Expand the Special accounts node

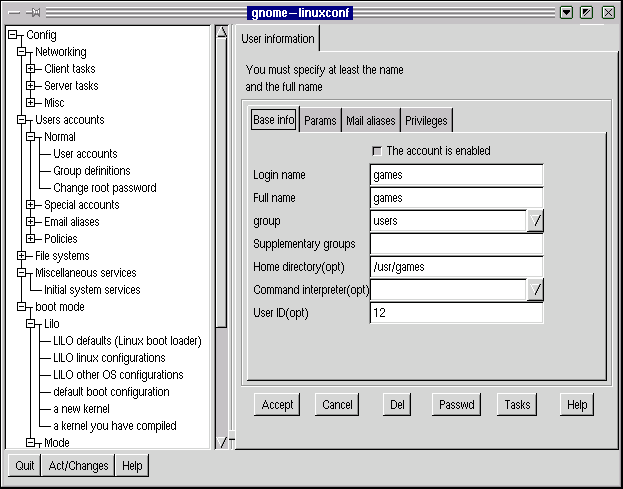tap(31, 205)
